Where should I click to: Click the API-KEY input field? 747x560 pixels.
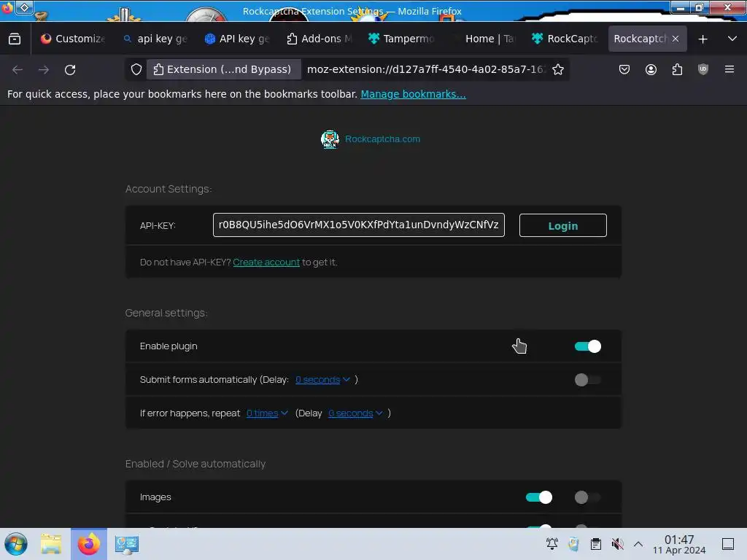pyautogui.click(x=358, y=225)
